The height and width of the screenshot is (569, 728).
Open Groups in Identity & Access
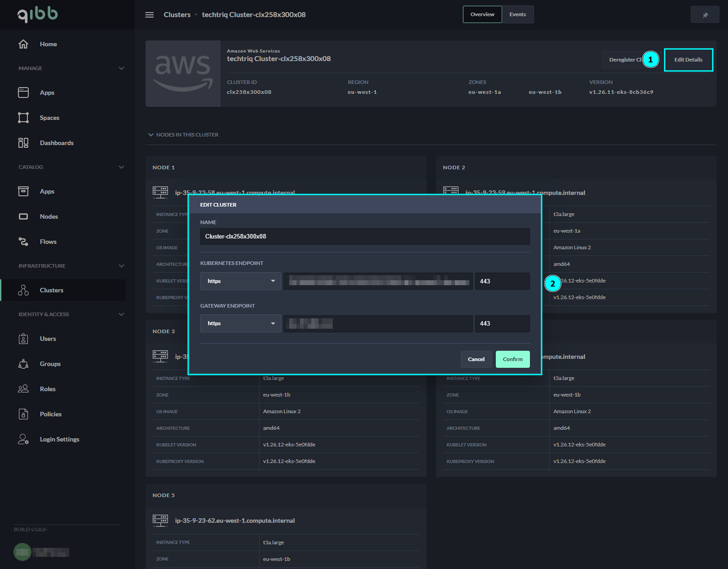point(23,363)
